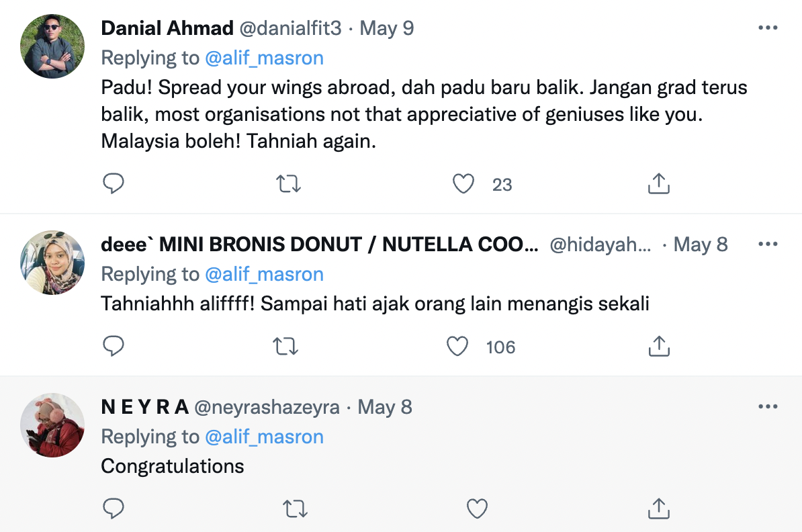802x532 pixels.
Task: Retweet the deee` MINI BRONIS tweet
Action: 287,346
